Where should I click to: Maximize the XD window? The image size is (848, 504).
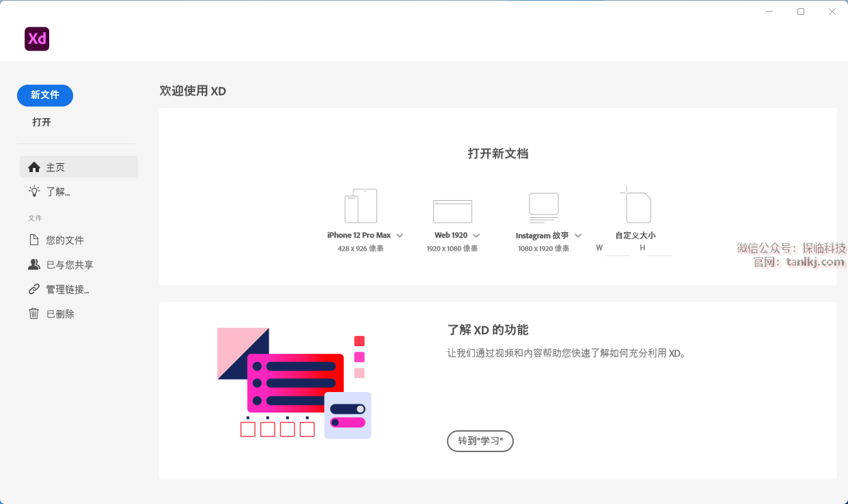tap(801, 12)
